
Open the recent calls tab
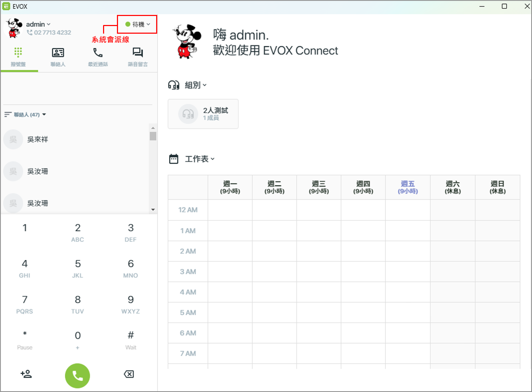point(98,57)
